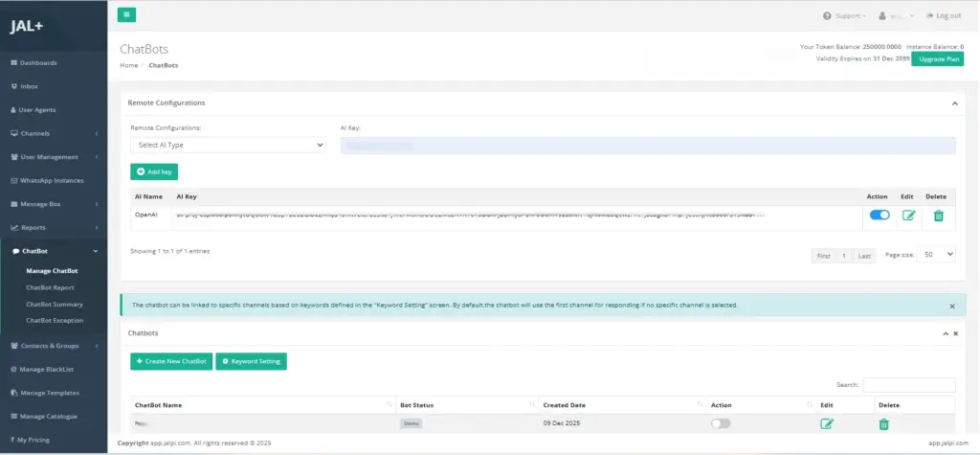Sort by ChatBot Name column
Image resolution: width=980 pixels, height=455 pixels.
[x=262, y=405]
